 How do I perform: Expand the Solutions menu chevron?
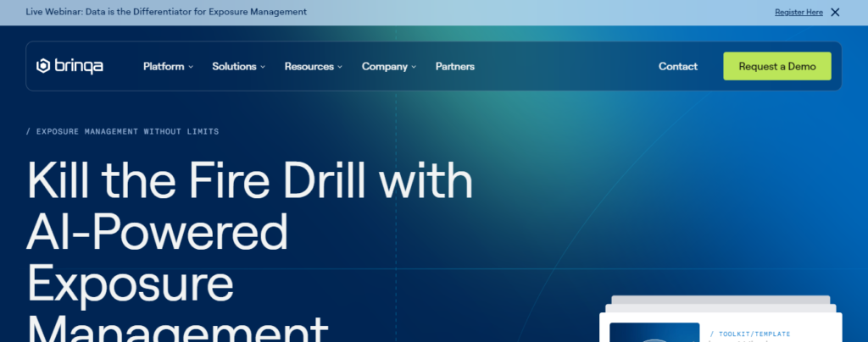point(263,67)
